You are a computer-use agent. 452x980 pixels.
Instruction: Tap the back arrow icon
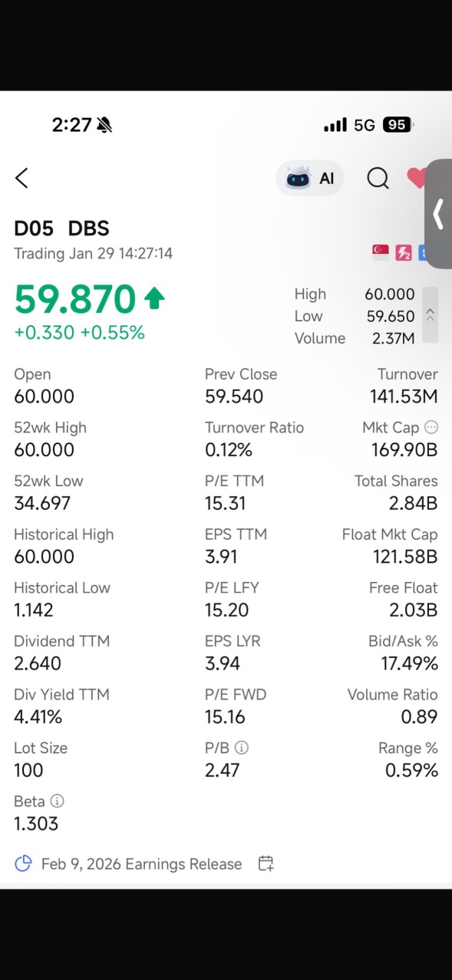tap(21, 179)
